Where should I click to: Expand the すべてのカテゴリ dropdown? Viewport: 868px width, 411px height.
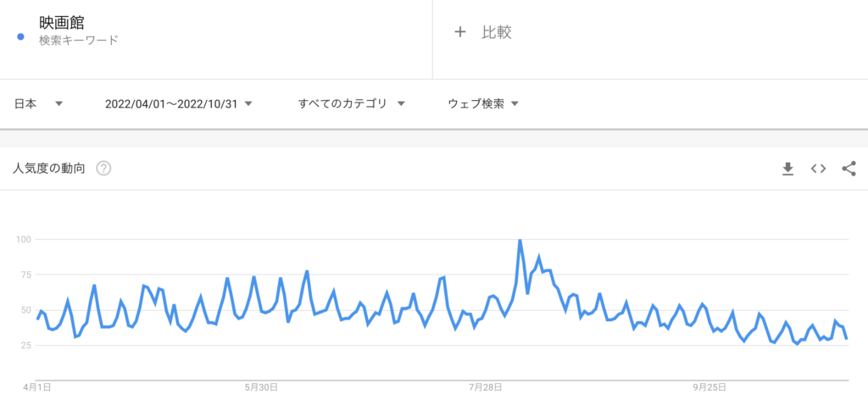pyautogui.click(x=352, y=103)
